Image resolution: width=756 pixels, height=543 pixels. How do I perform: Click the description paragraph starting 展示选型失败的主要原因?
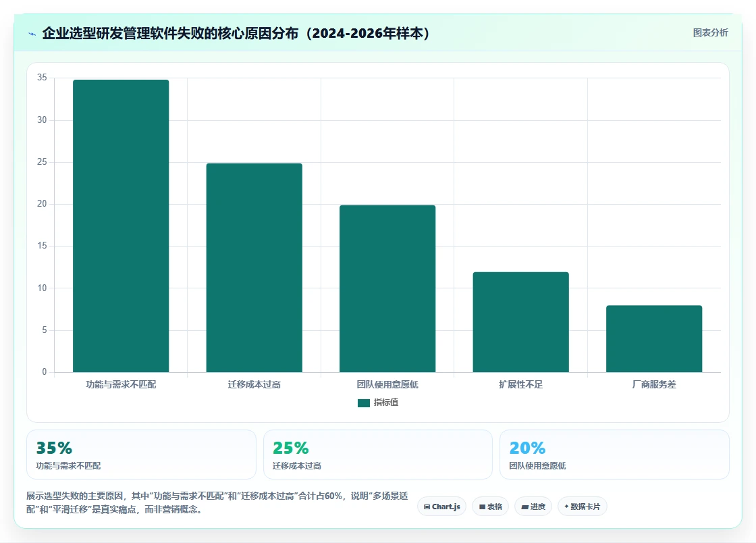point(217,502)
